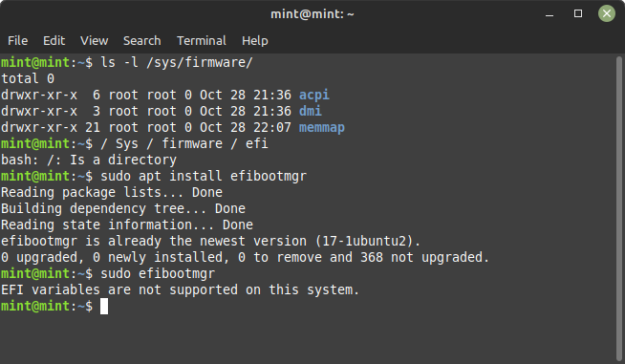Click the 'EFI variables are not supported' message
Screen dimensions: 625x364
(181, 289)
